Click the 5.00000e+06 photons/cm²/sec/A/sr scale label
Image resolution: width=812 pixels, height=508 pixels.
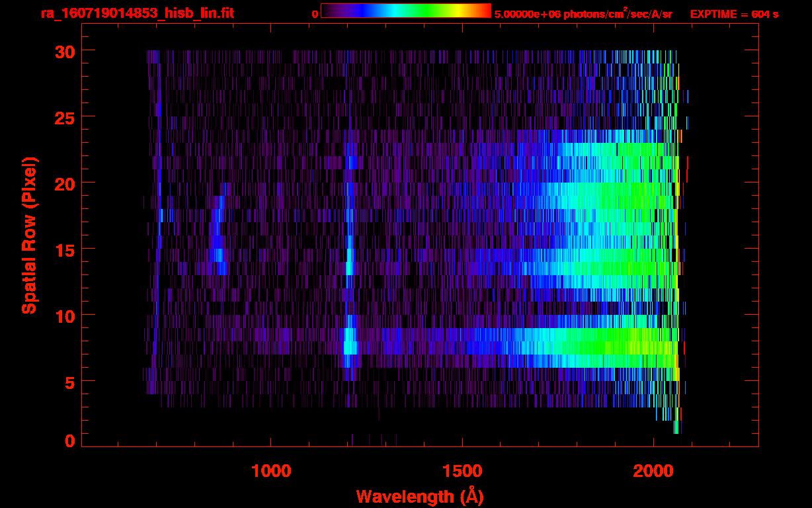coord(583,14)
